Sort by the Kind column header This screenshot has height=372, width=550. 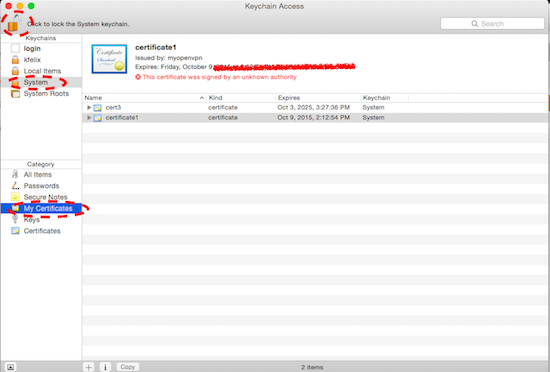point(241,98)
